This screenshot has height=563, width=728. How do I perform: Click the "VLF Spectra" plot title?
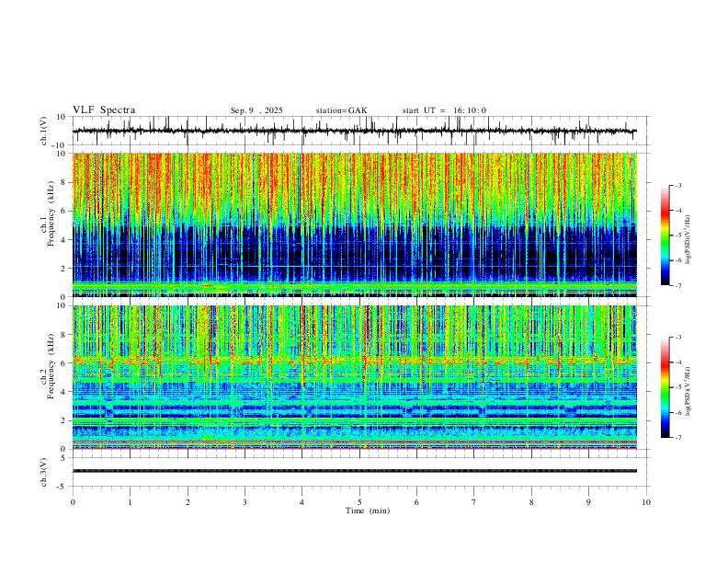coord(104,110)
